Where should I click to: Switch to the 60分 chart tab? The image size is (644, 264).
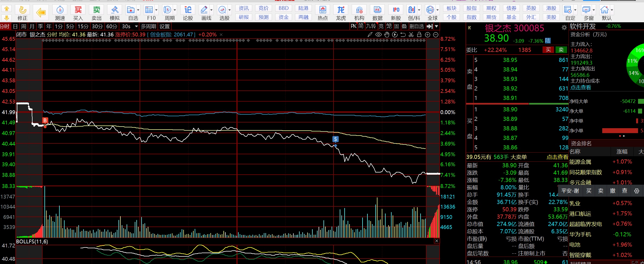pyautogui.click(x=112, y=26)
